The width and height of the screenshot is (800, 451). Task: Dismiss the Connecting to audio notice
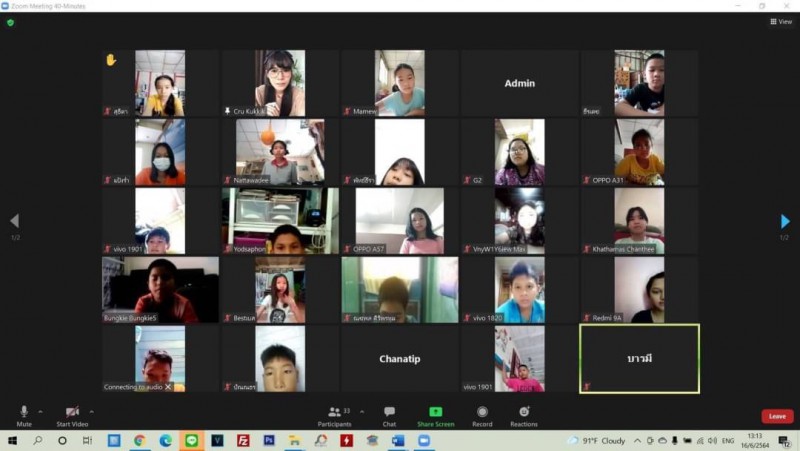click(x=168, y=387)
